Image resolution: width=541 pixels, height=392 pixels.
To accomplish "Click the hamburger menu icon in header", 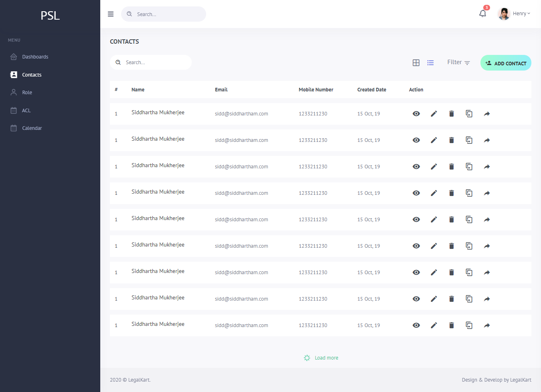I will coord(111,14).
